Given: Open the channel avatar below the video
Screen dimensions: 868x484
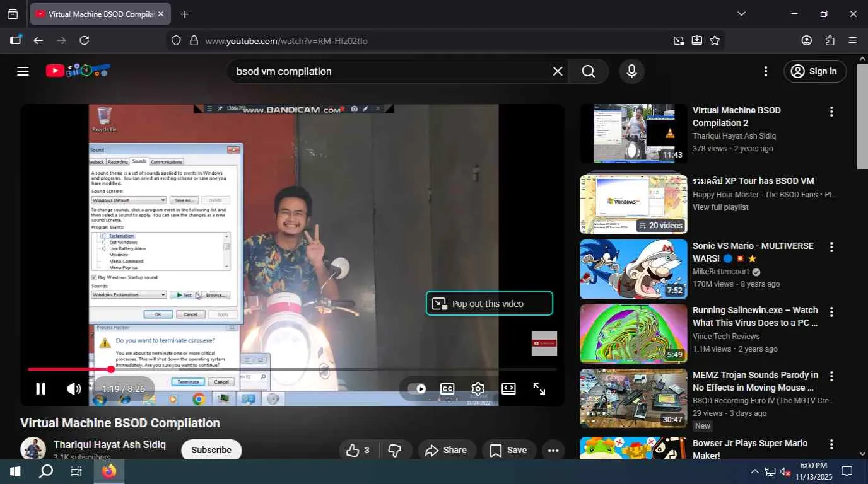Looking at the screenshot, I should point(33,449).
